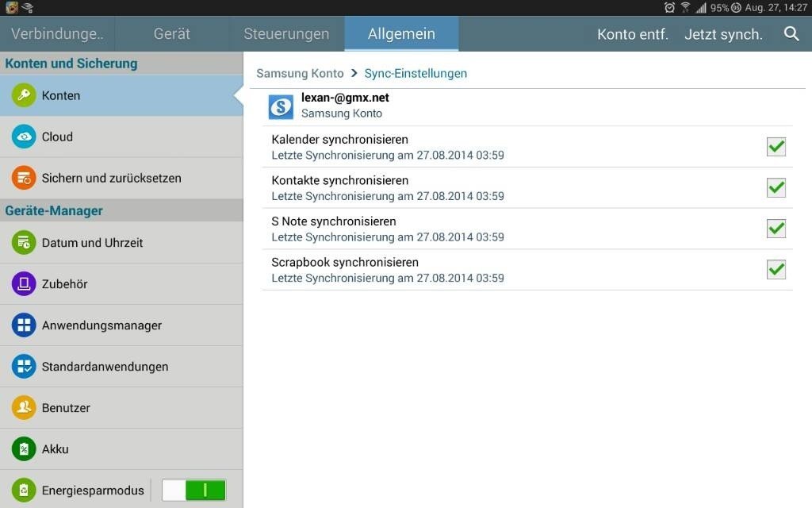The image size is (812, 508).
Task: Go back to Samsung Konto breadcrumb
Action: 300,73
